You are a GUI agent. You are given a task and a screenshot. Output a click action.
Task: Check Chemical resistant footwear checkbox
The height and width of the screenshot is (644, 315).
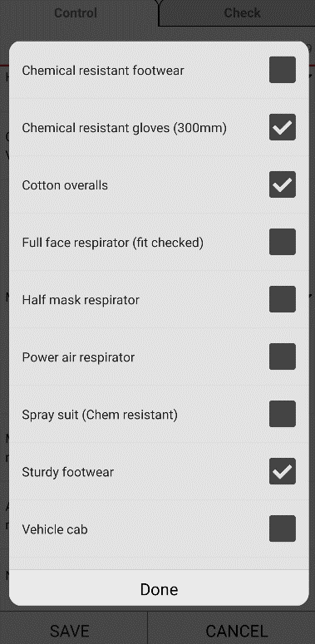[x=283, y=70]
